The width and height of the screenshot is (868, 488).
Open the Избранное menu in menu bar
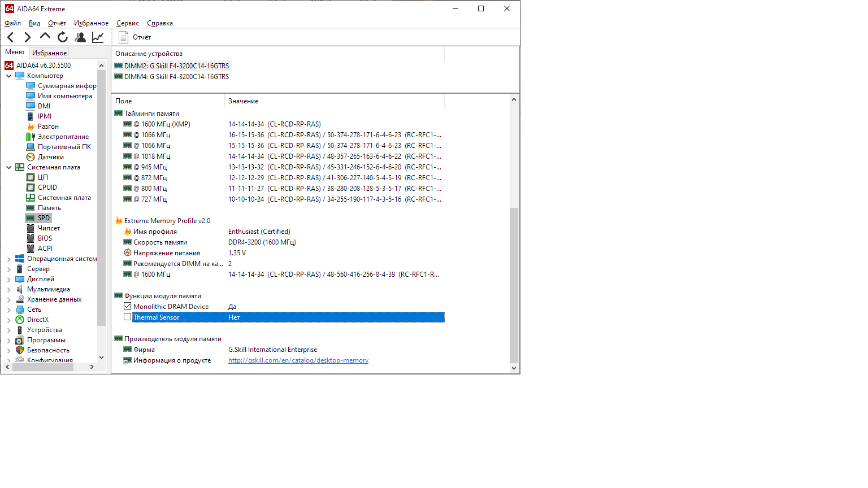tap(92, 23)
